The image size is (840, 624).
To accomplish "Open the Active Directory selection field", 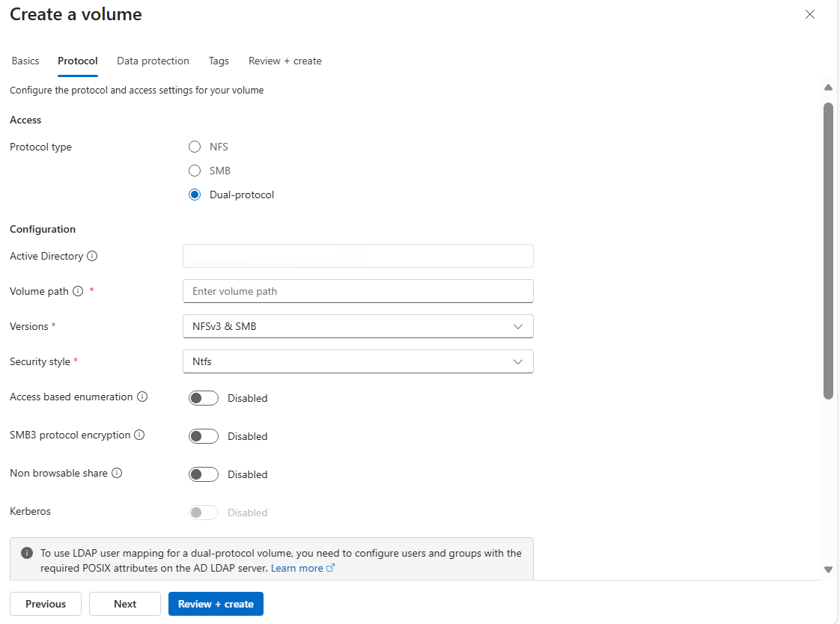I will tap(358, 256).
